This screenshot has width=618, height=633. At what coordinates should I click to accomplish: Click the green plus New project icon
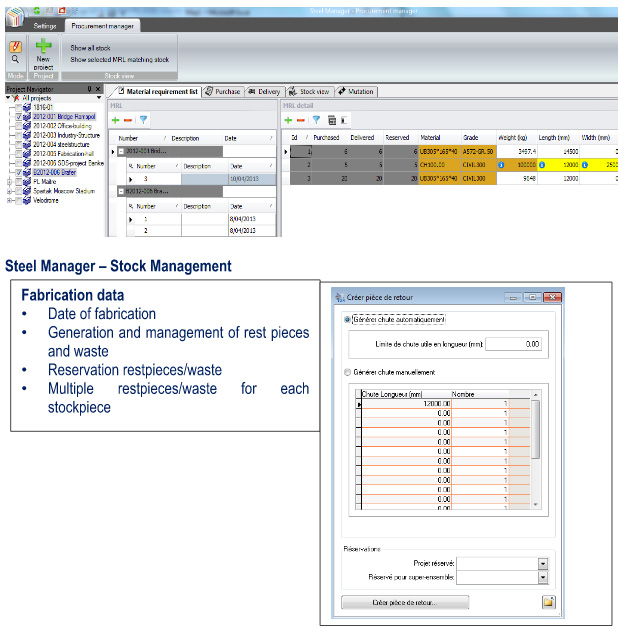tap(43, 45)
